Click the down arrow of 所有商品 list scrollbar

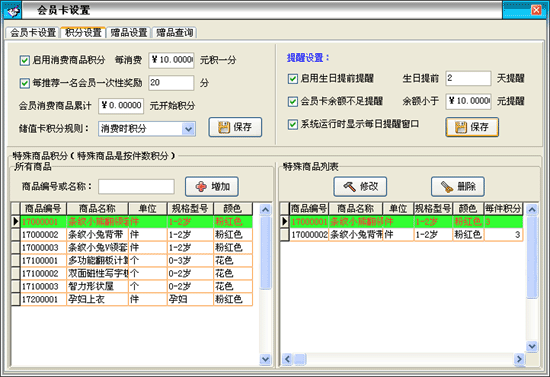point(266,359)
